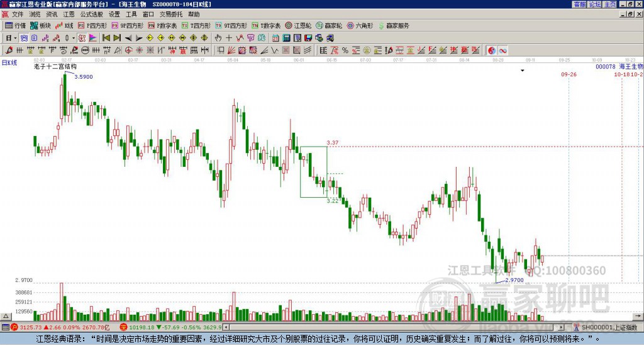Select the crosshair plus cursor tool

229,38
